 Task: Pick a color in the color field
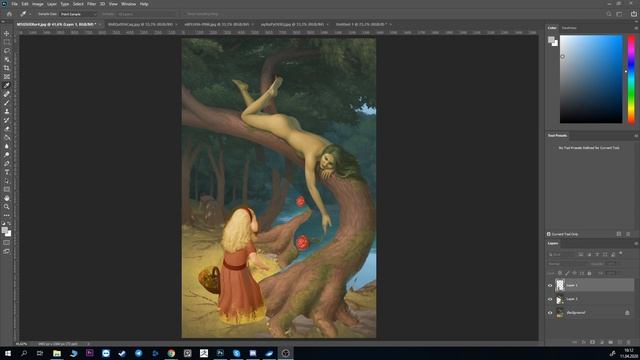tap(591, 79)
